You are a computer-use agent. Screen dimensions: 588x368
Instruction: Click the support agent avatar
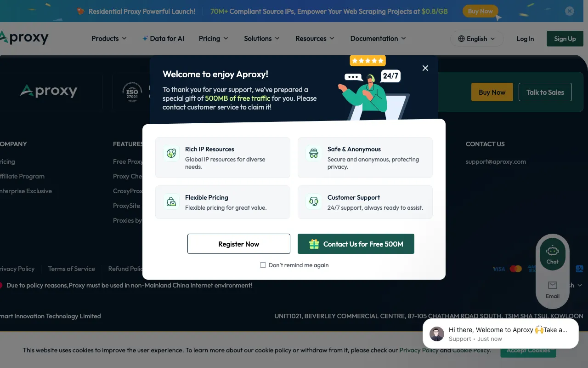(437, 334)
